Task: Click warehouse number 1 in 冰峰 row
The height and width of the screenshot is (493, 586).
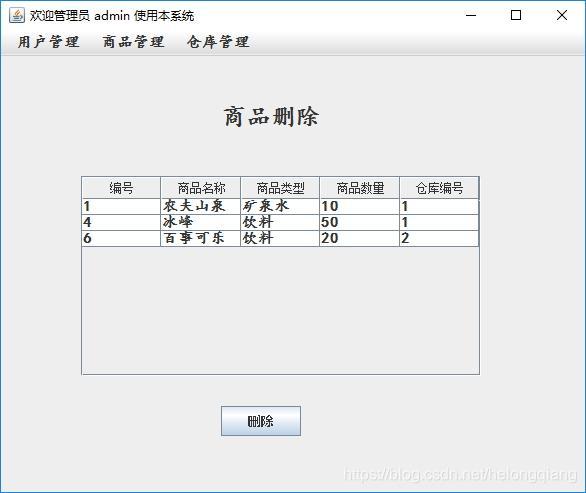Action: click(x=440, y=222)
